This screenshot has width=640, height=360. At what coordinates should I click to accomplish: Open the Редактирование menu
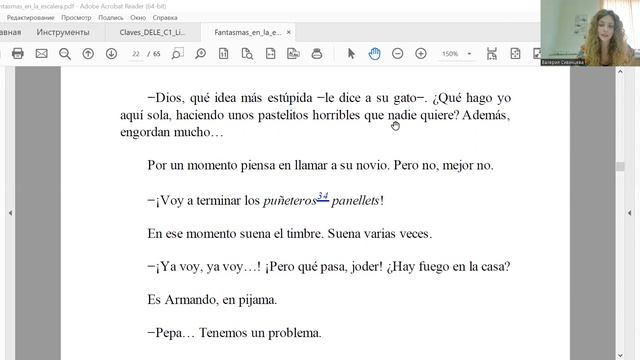click(30, 18)
